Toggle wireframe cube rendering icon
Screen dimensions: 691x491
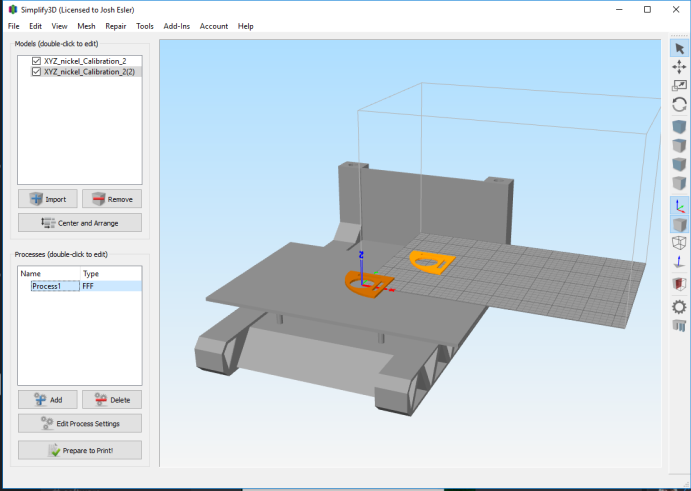pyautogui.click(x=679, y=243)
